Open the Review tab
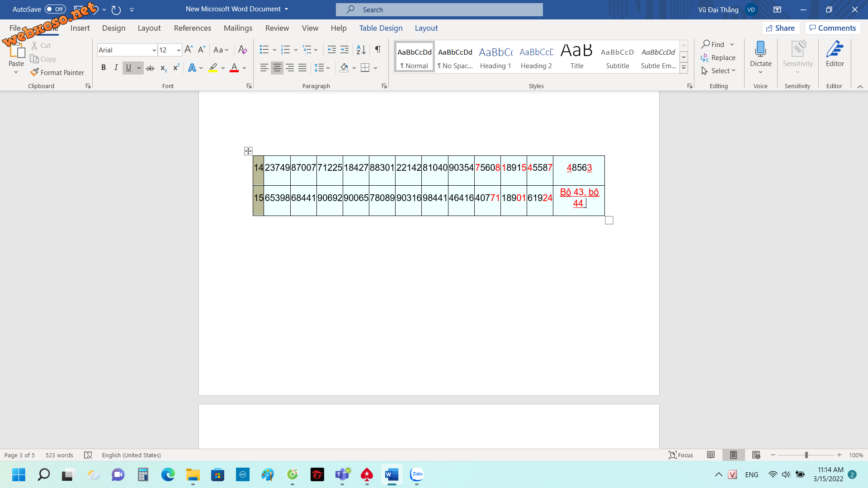 tap(277, 28)
